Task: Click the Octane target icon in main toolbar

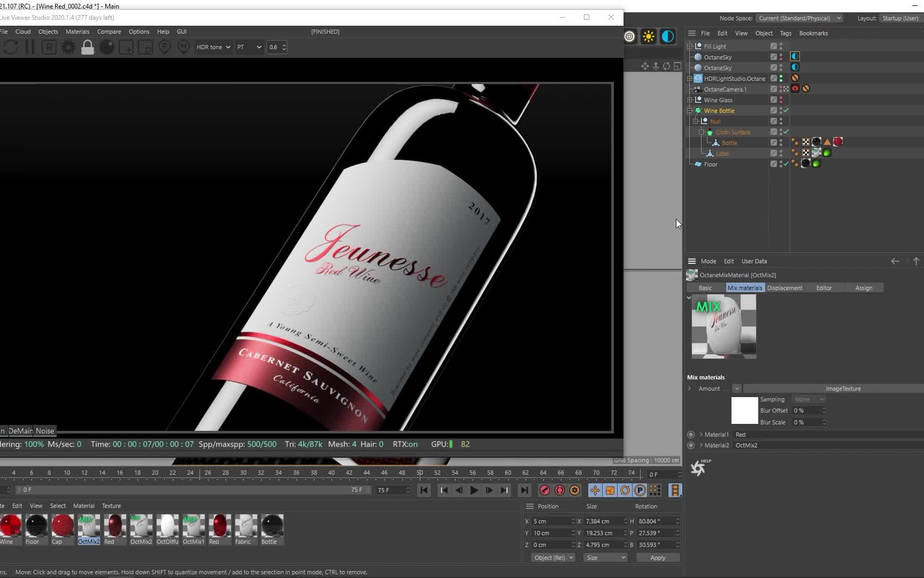Action: click(630, 36)
